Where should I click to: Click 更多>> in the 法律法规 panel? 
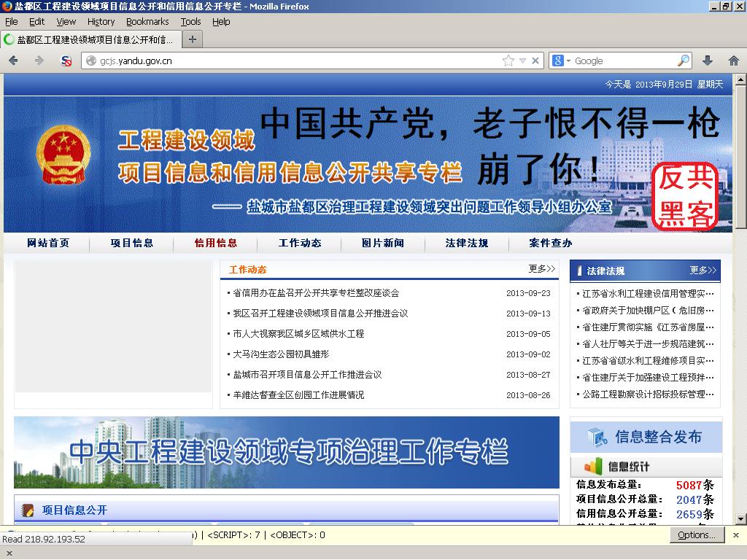(x=703, y=271)
